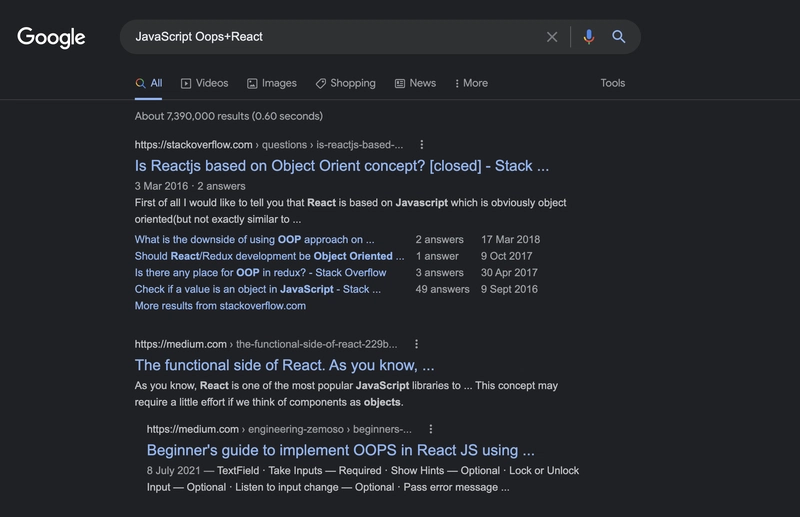Image resolution: width=800 pixels, height=517 pixels.
Task: Open 'Check if a value is an object in JavaScript' link
Action: point(258,289)
